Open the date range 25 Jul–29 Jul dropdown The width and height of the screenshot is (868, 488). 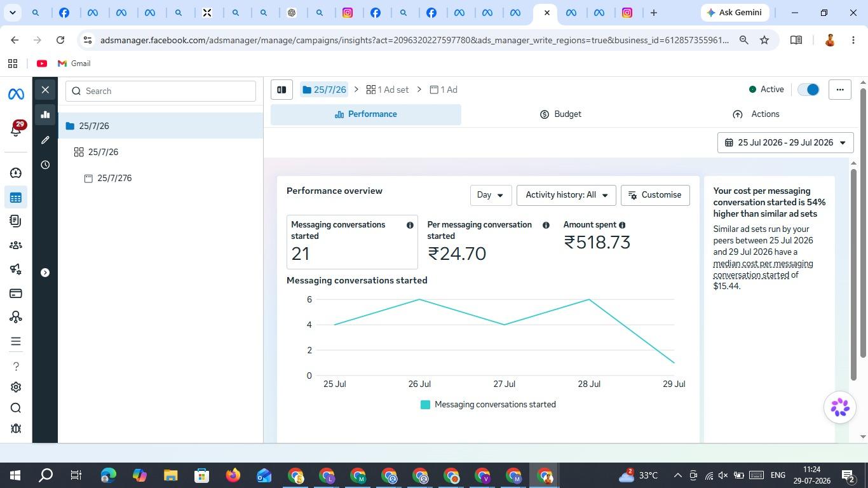point(785,143)
